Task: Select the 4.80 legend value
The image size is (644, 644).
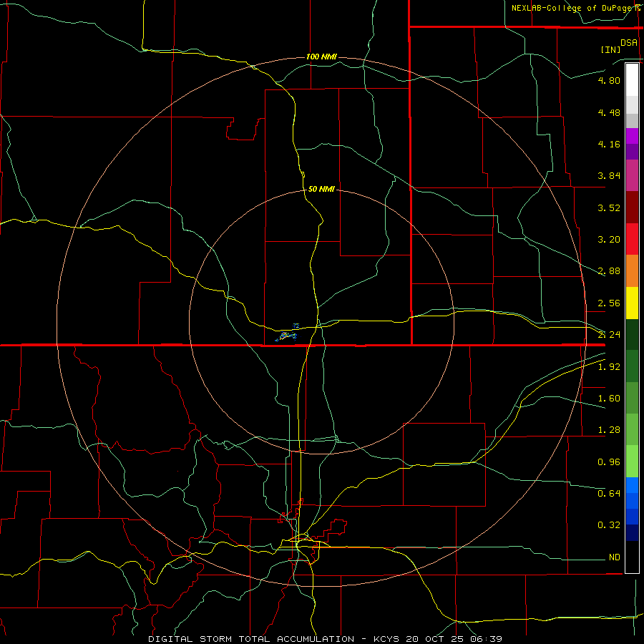Action: 609,80
